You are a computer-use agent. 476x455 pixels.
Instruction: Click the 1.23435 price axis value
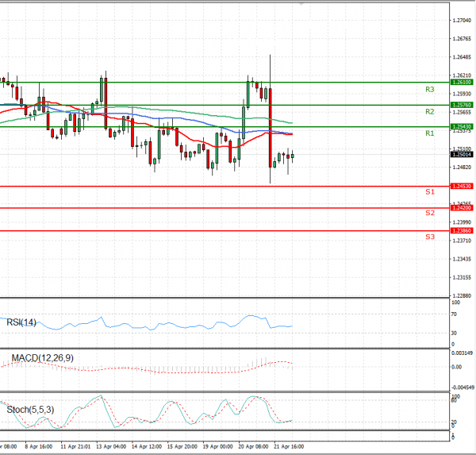tap(462, 259)
